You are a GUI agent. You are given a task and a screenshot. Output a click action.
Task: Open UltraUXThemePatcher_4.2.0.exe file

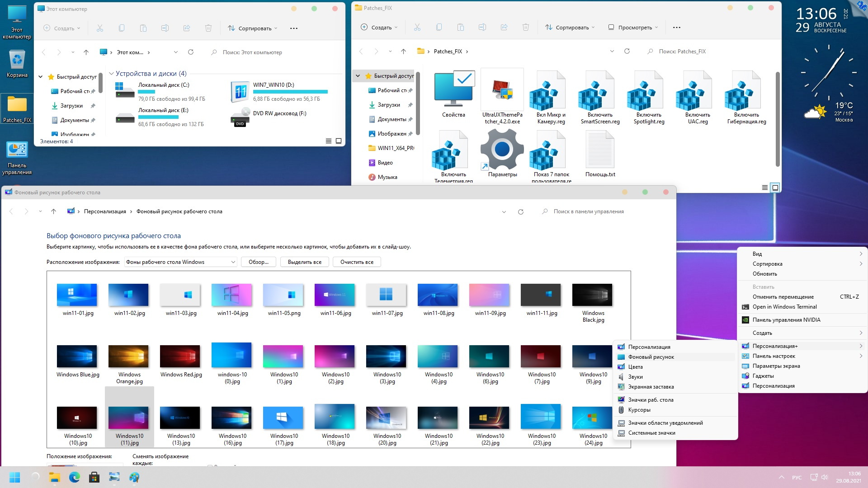tap(502, 90)
